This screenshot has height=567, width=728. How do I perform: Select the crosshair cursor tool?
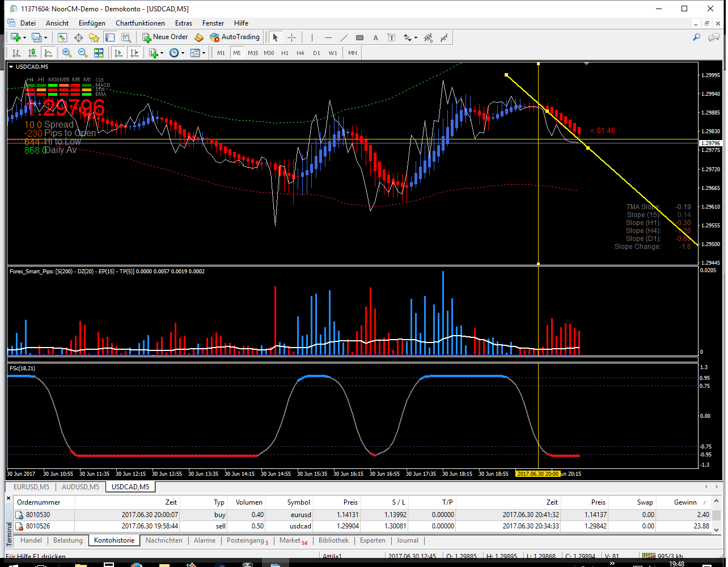[x=291, y=37]
